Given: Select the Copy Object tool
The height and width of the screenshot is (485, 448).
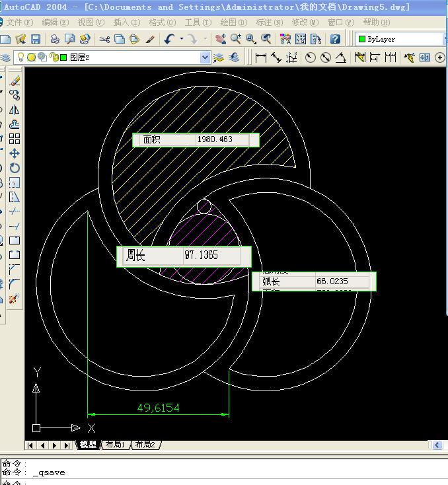Looking at the screenshot, I should point(15,95).
